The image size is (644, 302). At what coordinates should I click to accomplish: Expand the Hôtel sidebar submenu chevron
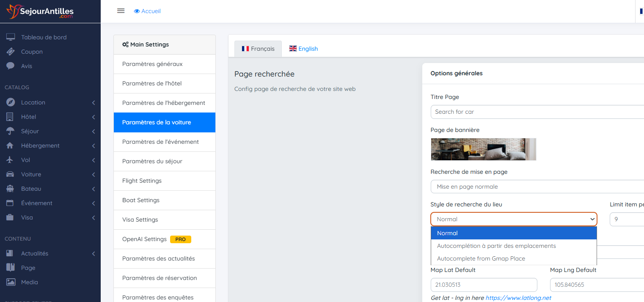click(x=93, y=117)
